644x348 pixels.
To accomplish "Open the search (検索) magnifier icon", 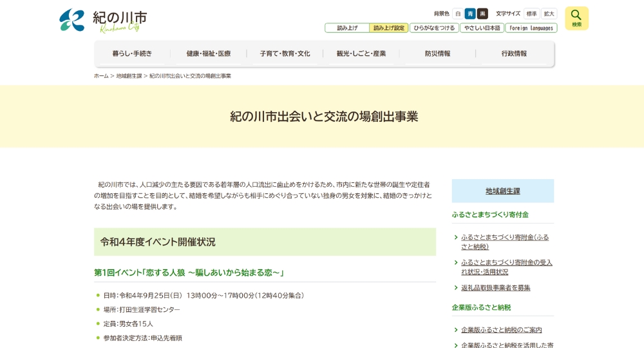I will [x=576, y=18].
